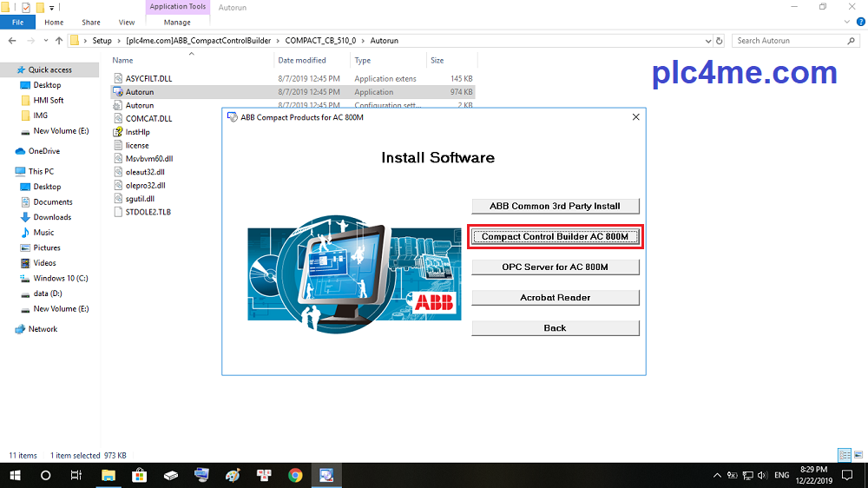This screenshot has height=488, width=868.
Task: Expand the address bar history dropdown
Action: tap(708, 41)
